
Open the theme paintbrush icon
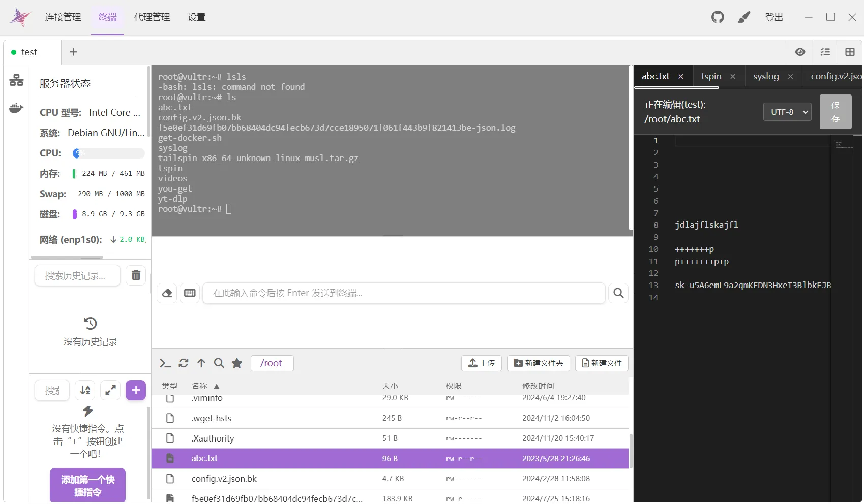(x=744, y=17)
